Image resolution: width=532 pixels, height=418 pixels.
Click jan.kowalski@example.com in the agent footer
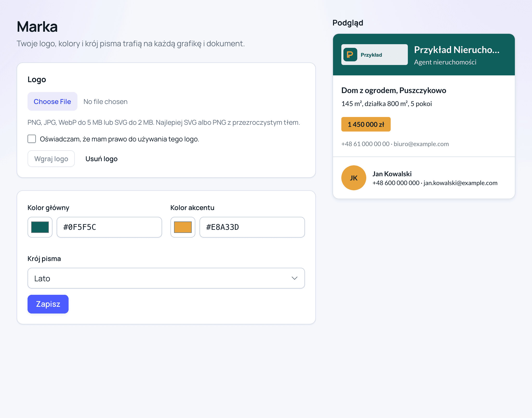[460, 183]
